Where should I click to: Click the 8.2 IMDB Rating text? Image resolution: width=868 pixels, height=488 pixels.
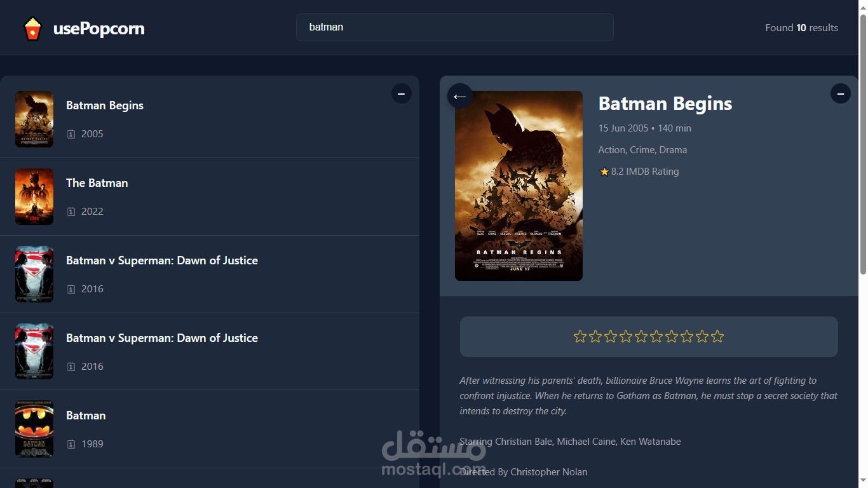click(x=645, y=172)
